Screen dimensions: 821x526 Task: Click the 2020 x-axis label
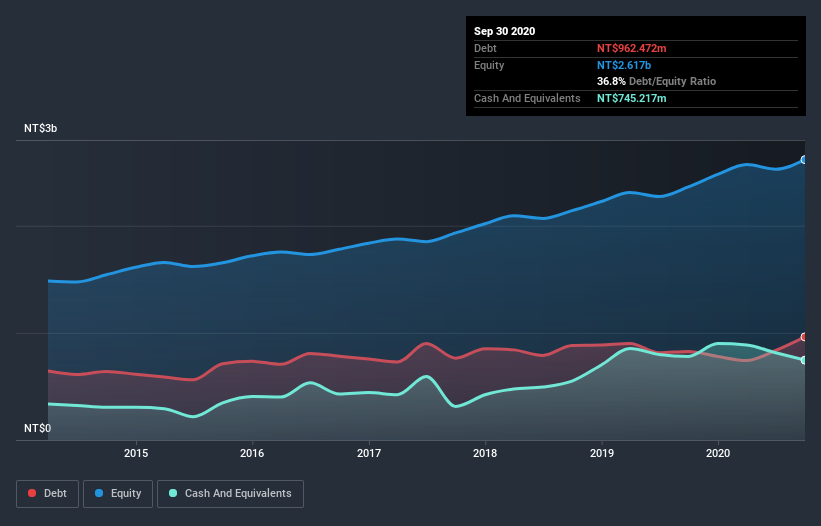(718, 453)
